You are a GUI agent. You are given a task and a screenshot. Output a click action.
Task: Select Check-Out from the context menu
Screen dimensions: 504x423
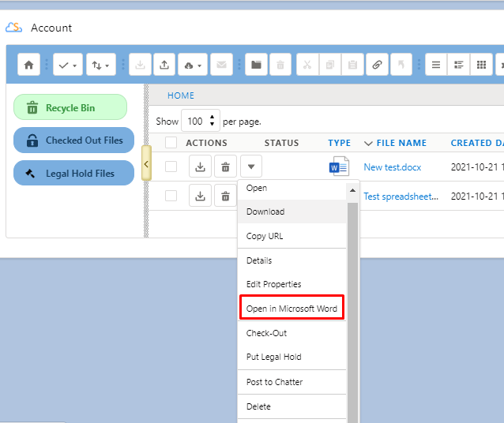[266, 333]
